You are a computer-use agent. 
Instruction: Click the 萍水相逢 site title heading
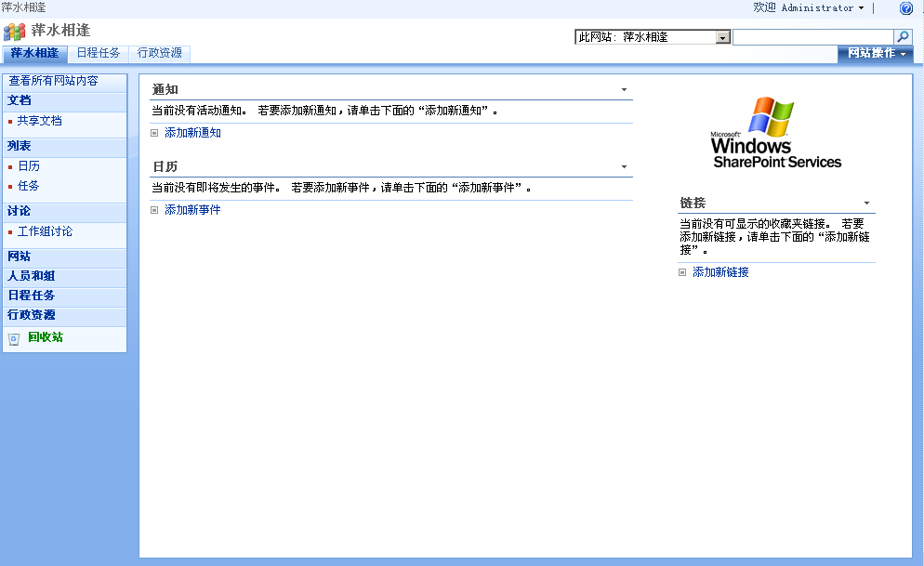[x=60, y=30]
